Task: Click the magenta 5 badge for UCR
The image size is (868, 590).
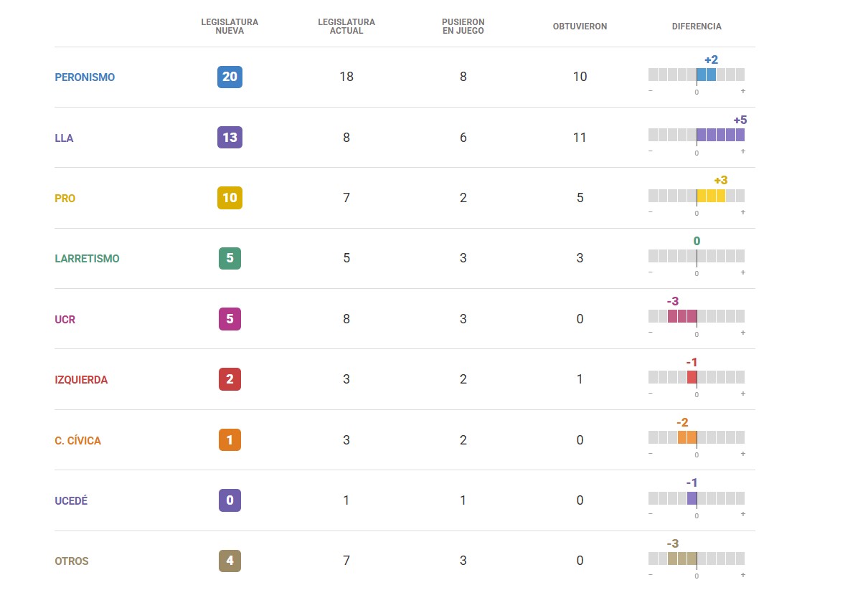Action: point(230,319)
